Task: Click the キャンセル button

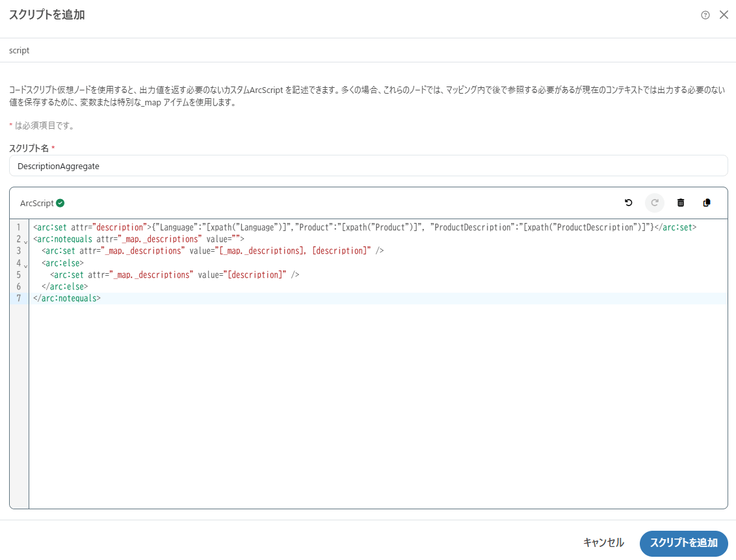Action: point(603,542)
